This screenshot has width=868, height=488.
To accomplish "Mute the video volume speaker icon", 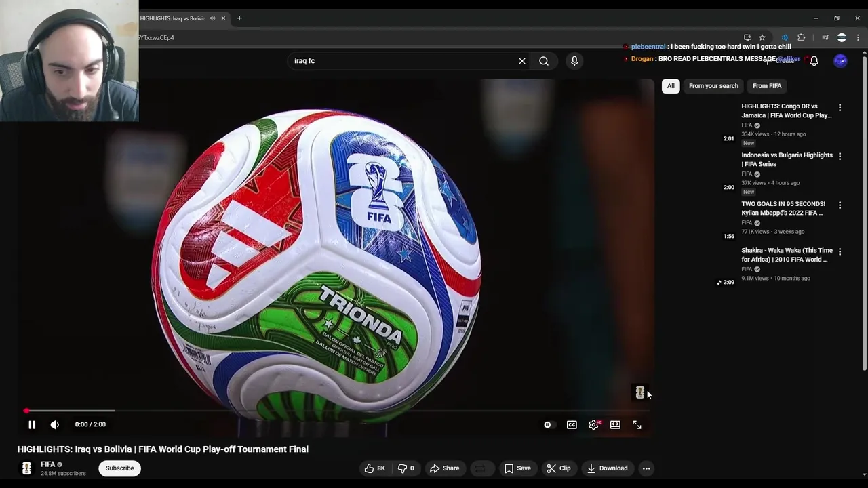I will 55,424.
